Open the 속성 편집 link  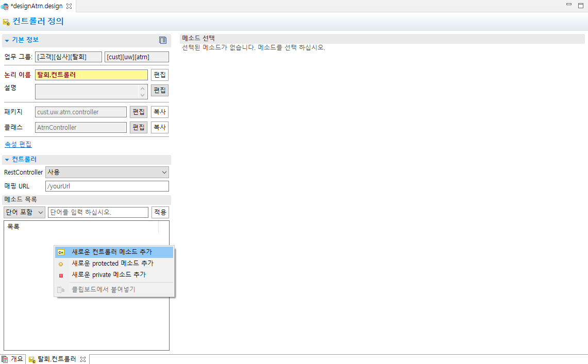pos(18,144)
